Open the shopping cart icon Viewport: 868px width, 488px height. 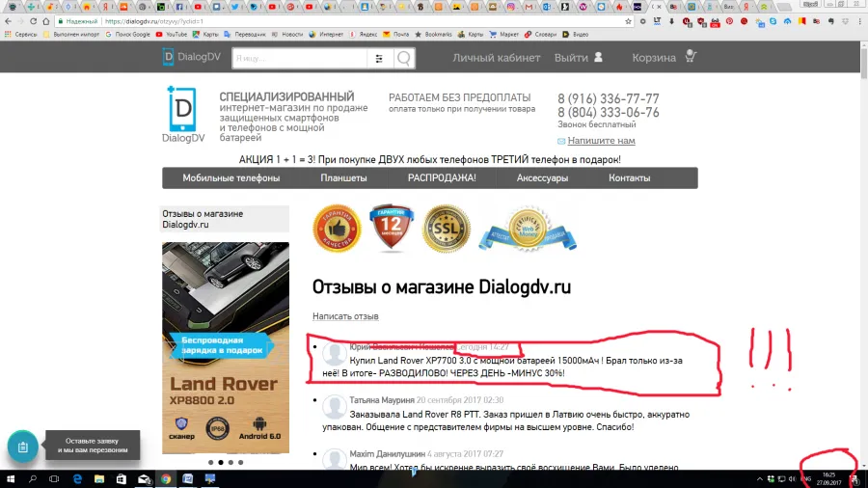click(x=690, y=56)
